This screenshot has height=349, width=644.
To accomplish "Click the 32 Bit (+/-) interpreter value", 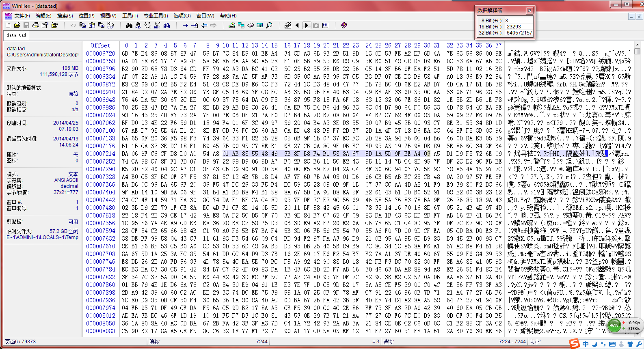I will 519,33.
